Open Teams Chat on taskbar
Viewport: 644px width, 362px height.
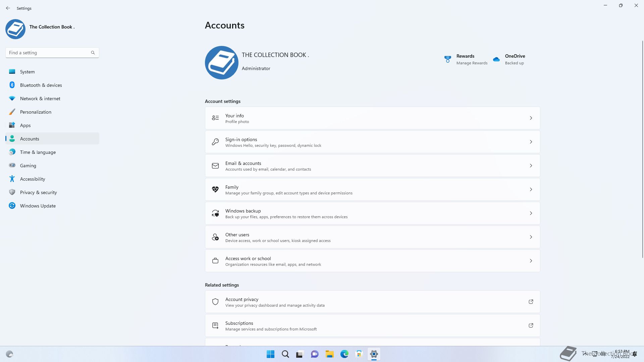(x=315, y=354)
